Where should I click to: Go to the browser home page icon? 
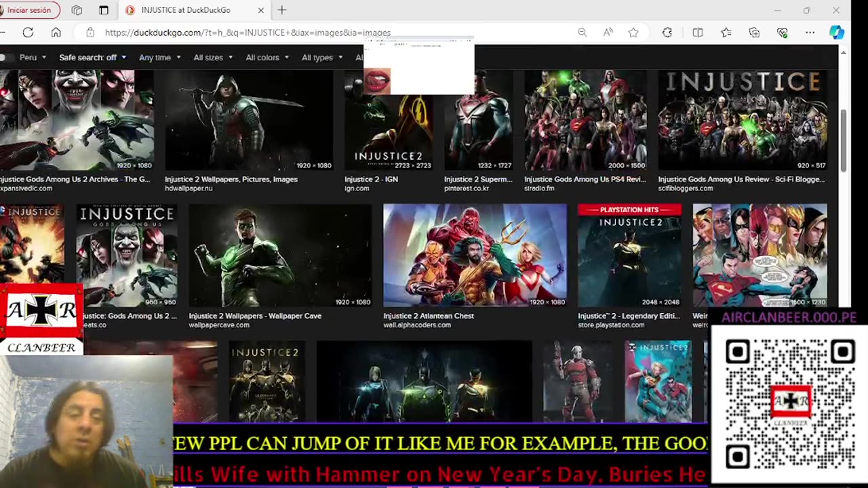56,33
